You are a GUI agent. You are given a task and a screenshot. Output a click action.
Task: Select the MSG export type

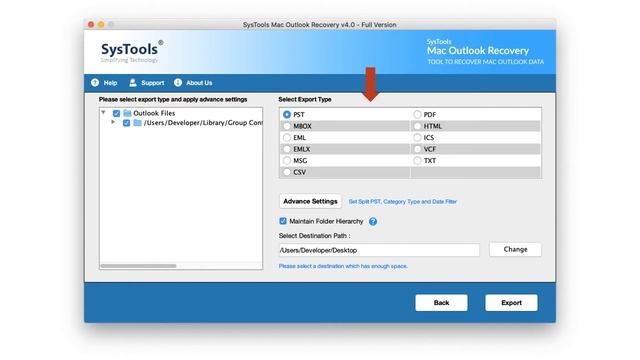(x=287, y=160)
